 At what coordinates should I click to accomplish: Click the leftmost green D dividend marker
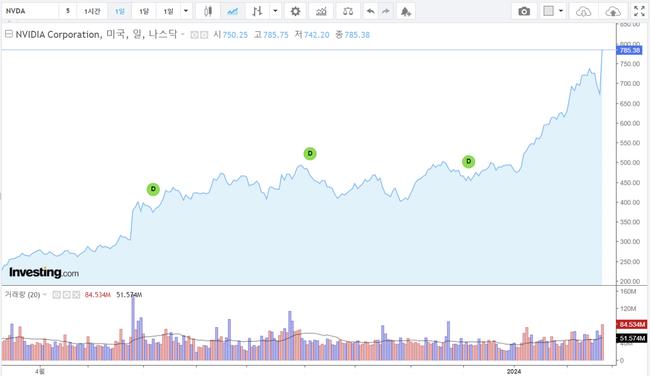153,189
